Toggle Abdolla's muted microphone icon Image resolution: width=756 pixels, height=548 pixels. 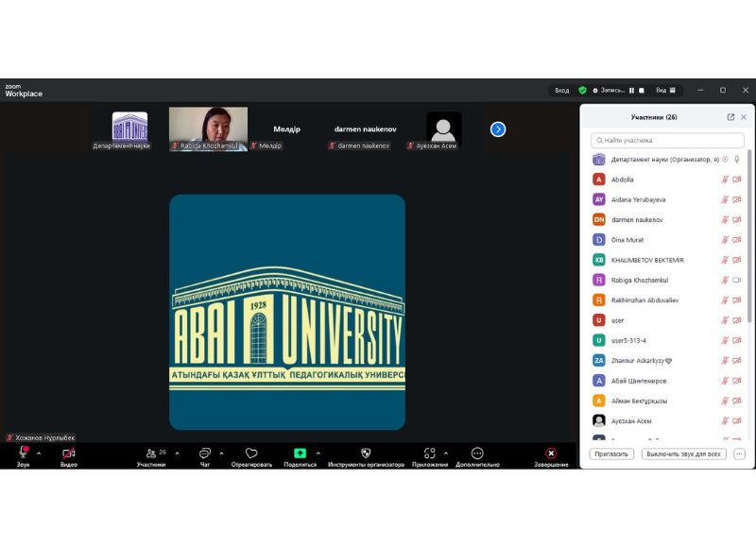(x=725, y=180)
